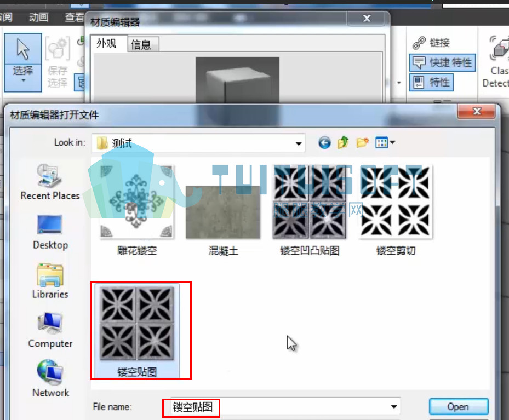The height and width of the screenshot is (420, 509).
Task: Click the 链接 (Links) chain icon
Action: (419, 43)
